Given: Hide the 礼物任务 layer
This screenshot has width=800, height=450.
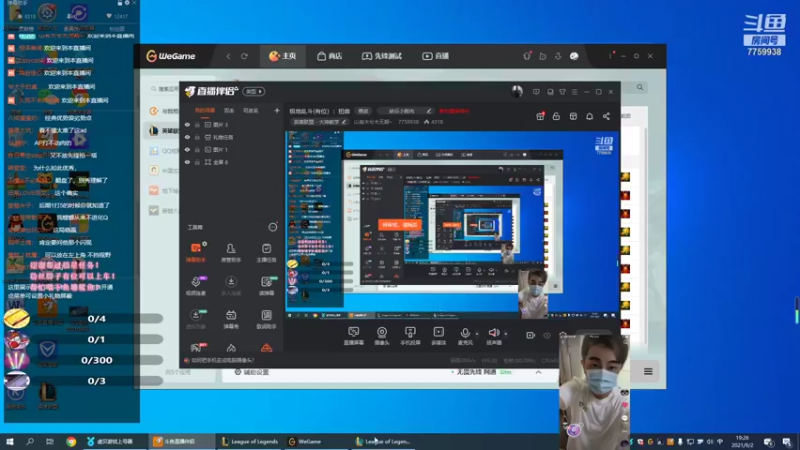Looking at the screenshot, I should 187,137.
